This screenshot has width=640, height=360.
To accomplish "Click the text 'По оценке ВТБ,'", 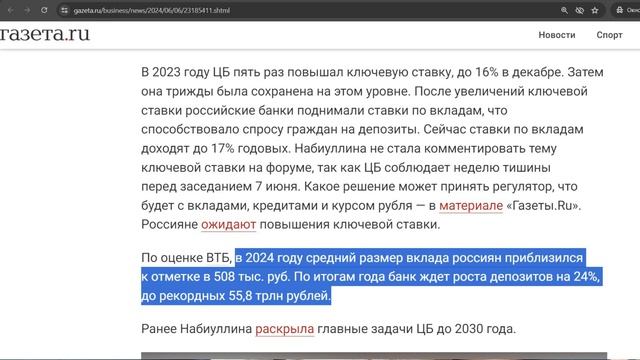I will tap(187, 258).
